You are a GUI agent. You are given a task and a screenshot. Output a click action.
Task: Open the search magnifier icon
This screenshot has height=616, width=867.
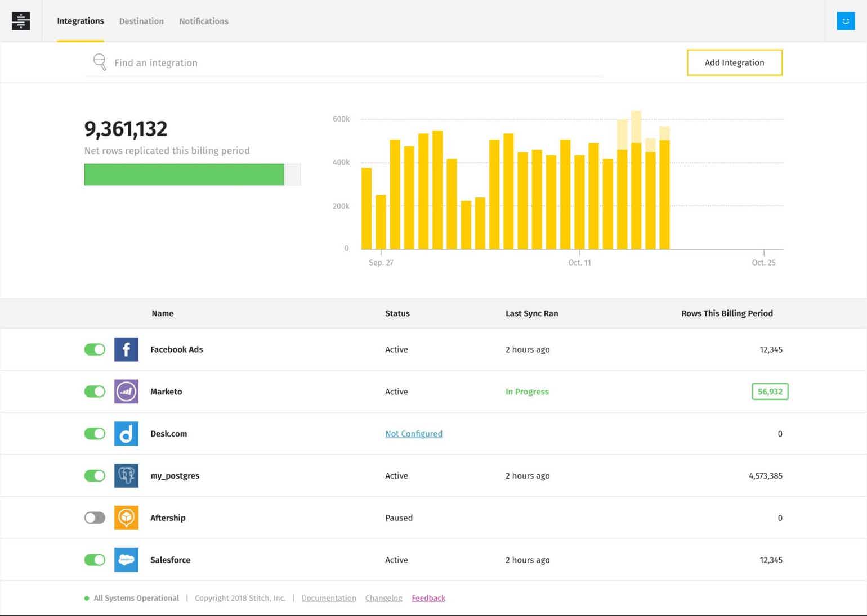pos(100,62)
